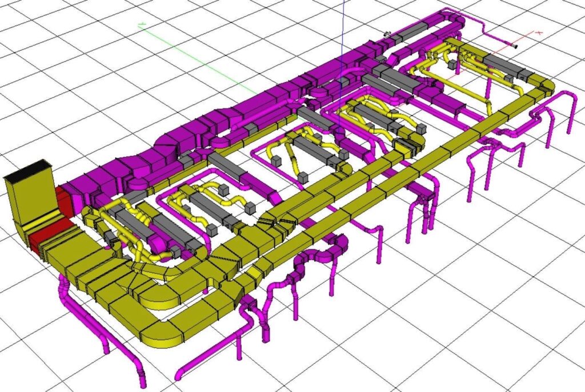Click the red duct section beside the air handler
585x392 pixels.
click(x=62, y=198)
